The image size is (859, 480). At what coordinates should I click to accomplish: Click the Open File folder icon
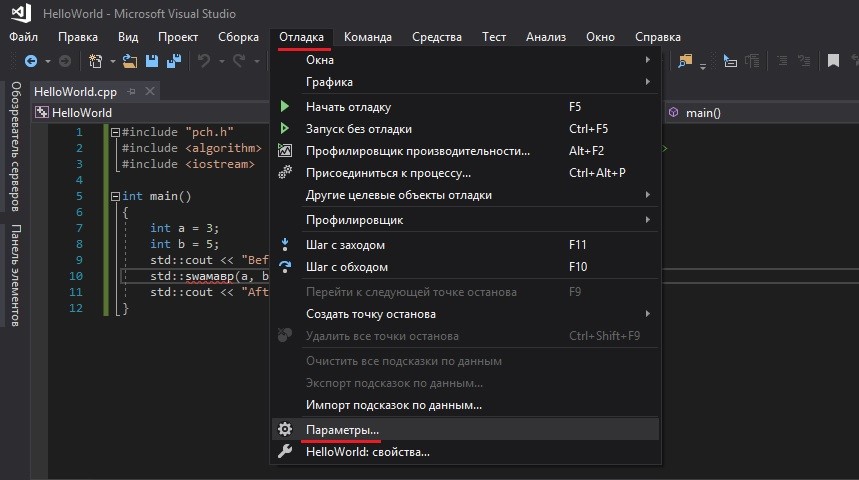point(132,62)
